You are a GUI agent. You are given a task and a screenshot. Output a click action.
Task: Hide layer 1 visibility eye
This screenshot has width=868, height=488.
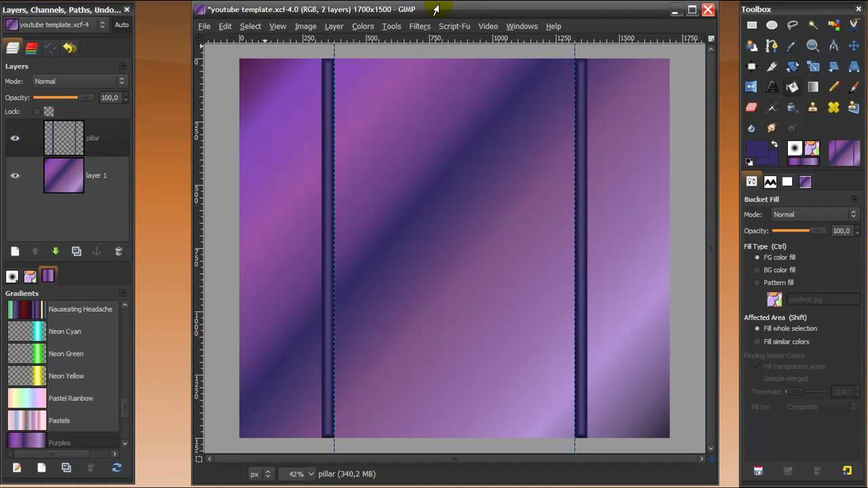pos(15,176)
